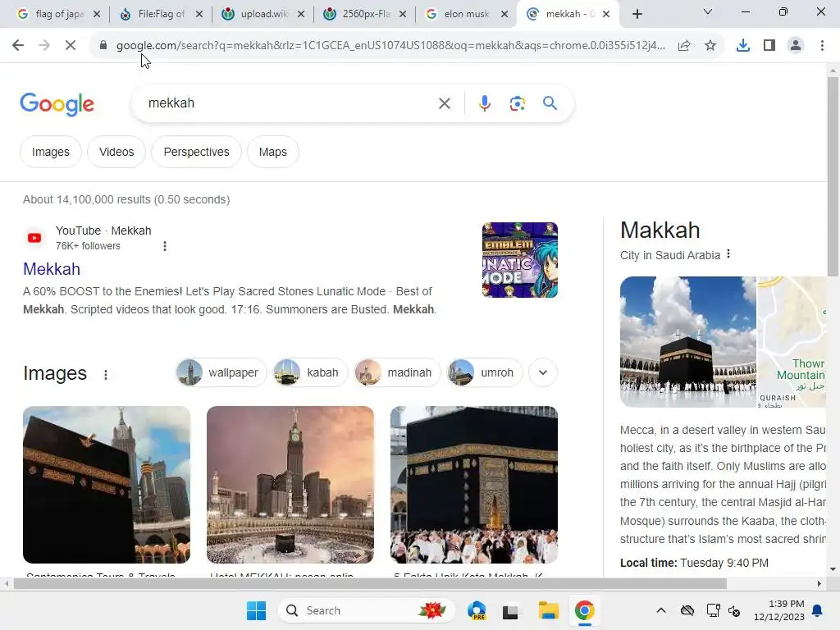This screenshot has width=840, height=630.
Task: Close the current mekkah tab
Action: pos(606,14)
